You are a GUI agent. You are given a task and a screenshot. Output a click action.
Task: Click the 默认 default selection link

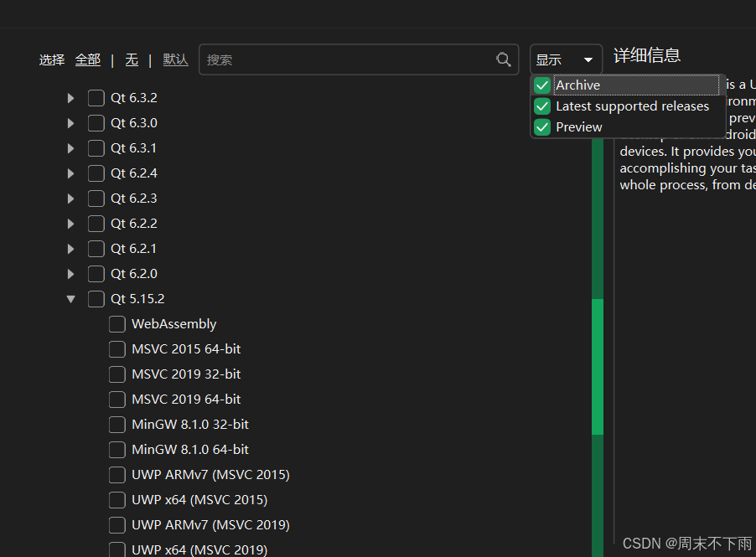(175, 59)
